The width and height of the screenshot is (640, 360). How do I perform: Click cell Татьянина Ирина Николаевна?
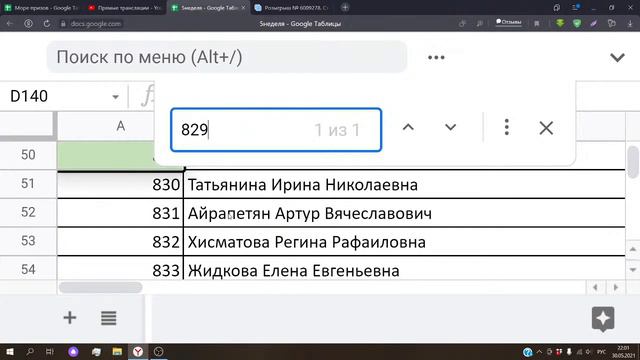[x=404, y=184]
